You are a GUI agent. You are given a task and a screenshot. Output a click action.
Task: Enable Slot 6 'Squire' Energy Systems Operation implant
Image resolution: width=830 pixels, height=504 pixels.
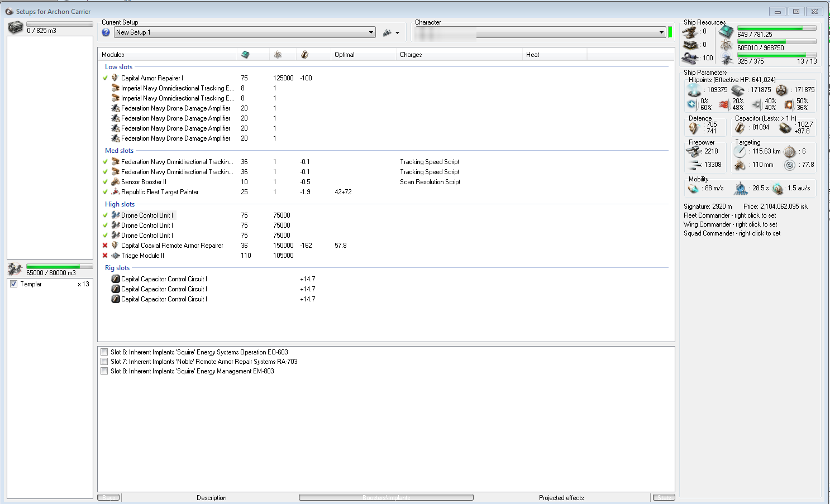pyautogui.click(x=104, y=352)
